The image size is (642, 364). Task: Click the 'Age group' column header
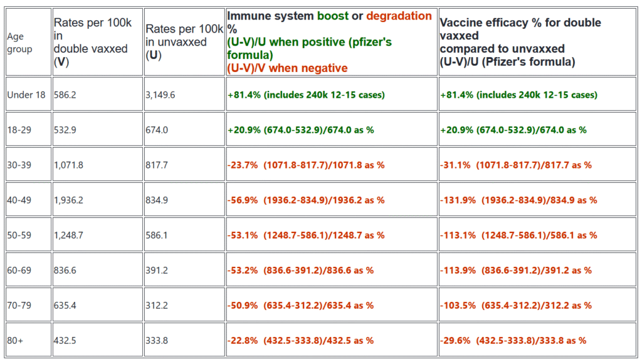coord(28,42)
